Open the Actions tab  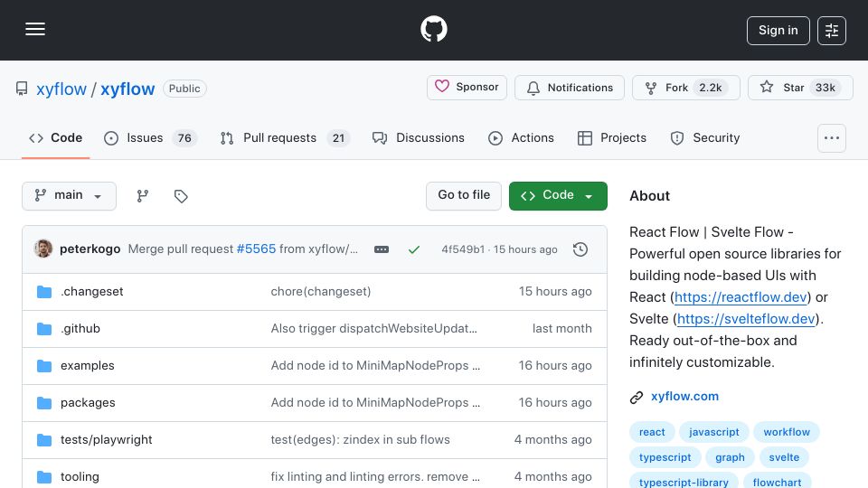pyautogui.click(x=521, y=137)
